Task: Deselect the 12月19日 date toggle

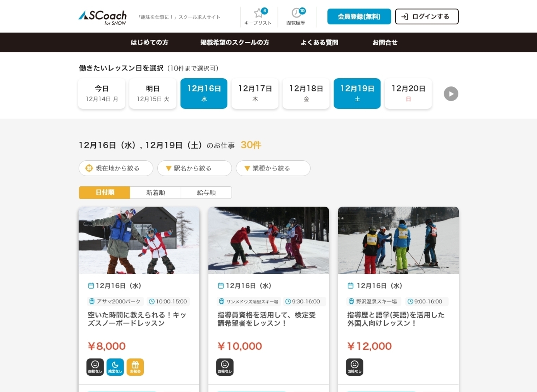Action: tap(357, 93)
